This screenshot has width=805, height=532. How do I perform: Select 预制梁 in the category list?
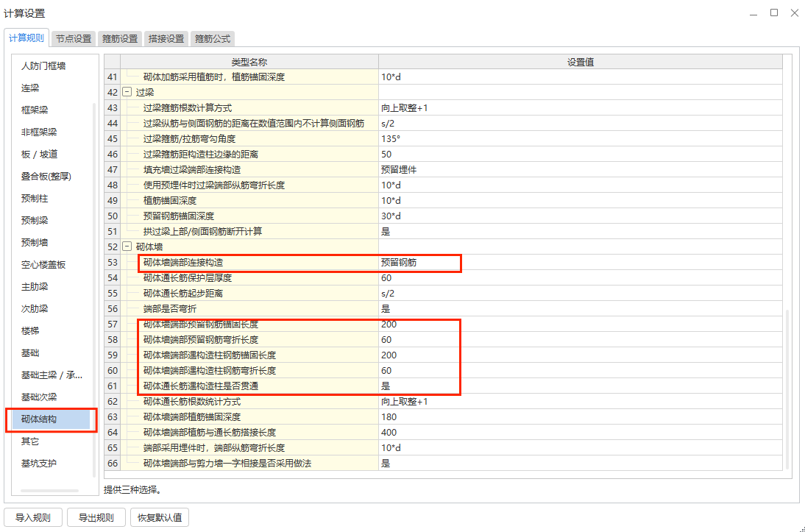[35, 221]
